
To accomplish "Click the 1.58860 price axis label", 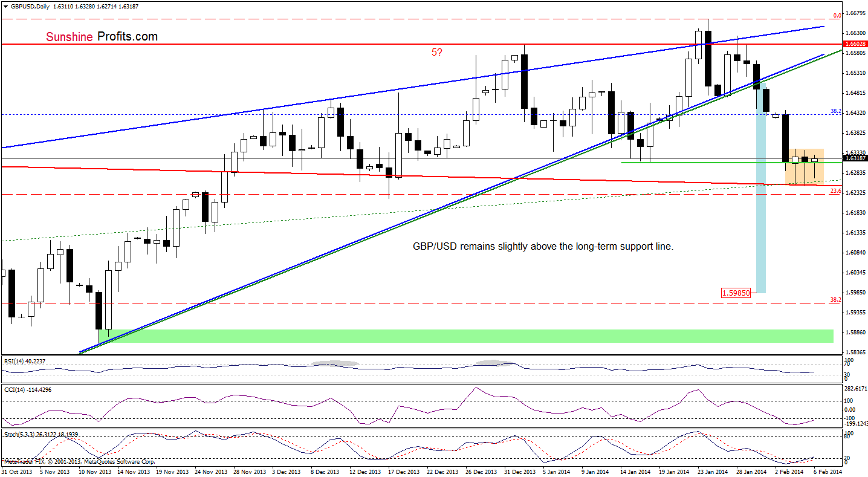I will (855, 332).
